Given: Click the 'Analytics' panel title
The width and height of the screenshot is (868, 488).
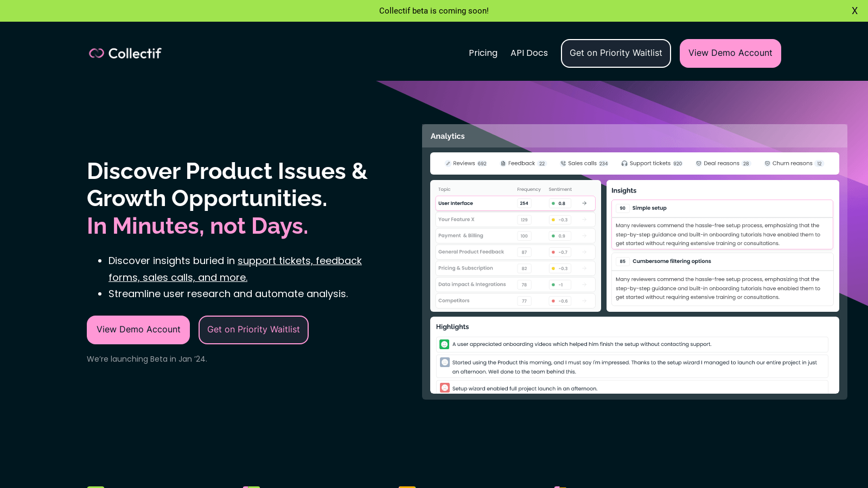Looking at the screenshot, I should [448, 136].
